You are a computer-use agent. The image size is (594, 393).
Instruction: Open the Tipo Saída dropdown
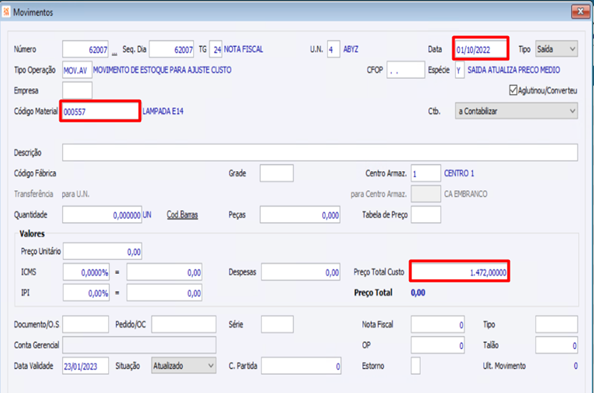[x=556, y=49]
